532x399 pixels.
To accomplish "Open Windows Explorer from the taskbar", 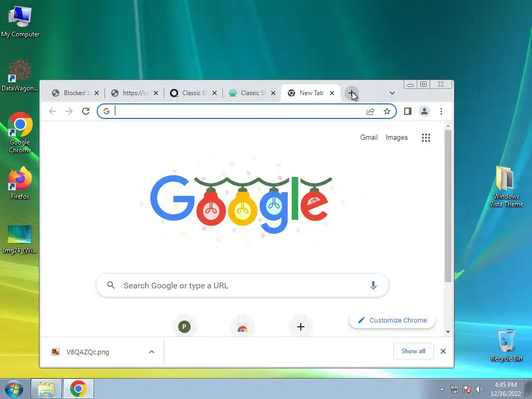I will point(46,389).
